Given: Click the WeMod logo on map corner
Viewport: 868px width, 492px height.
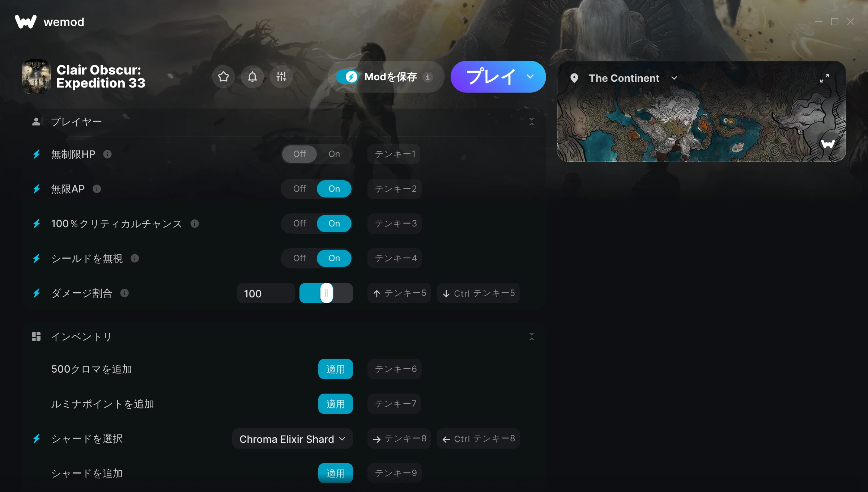Looking at the screenshot, I should 828,144.
